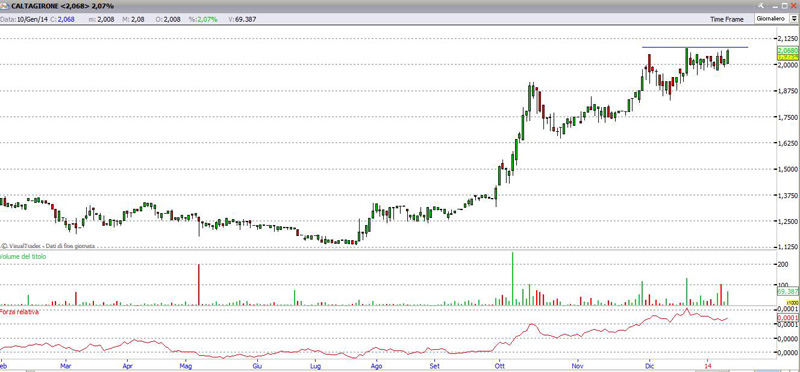The height and width of the screenshot is (372, 800).
Task: Click the window title CALTAGIRONE <2,068> 2,07%
Action: [x=63, y=6]
